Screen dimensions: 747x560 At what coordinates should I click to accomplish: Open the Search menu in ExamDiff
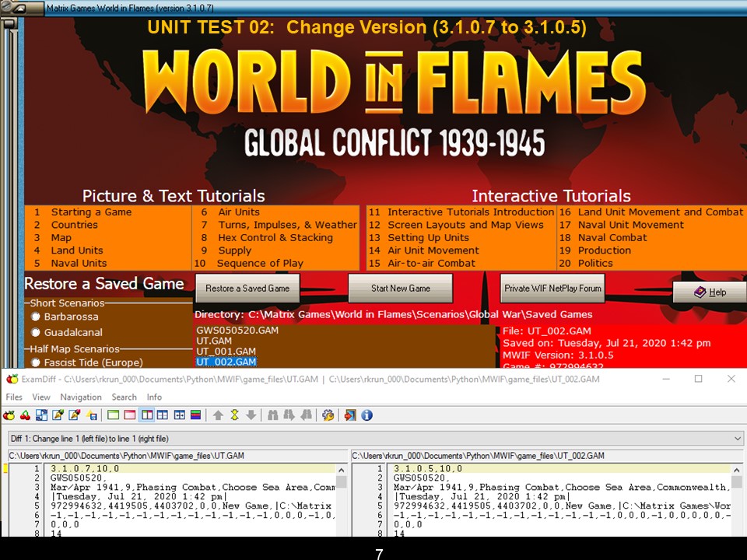click(124, 397)
